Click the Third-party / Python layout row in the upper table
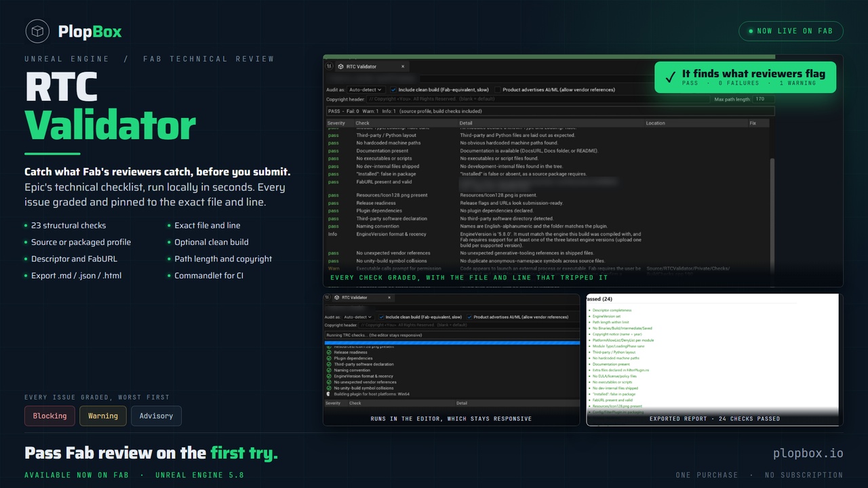The height and width of the screenshot is (488, 868). point(548,136)
